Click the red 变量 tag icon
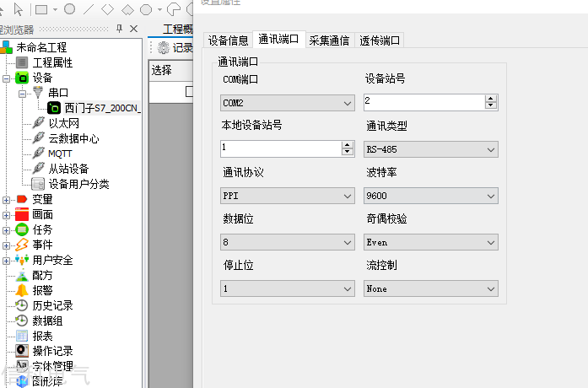588x388 pixels. coord(22,199)
